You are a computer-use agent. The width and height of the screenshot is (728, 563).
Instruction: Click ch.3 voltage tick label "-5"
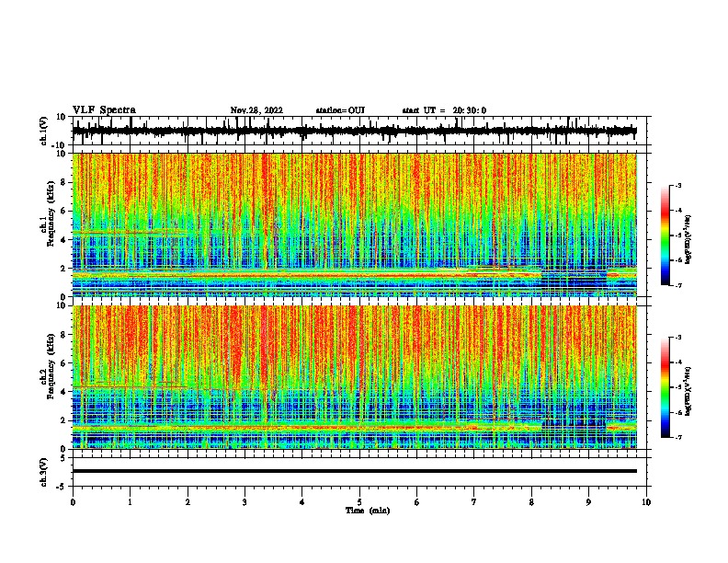pyautogui.click(x=62, y=487)
